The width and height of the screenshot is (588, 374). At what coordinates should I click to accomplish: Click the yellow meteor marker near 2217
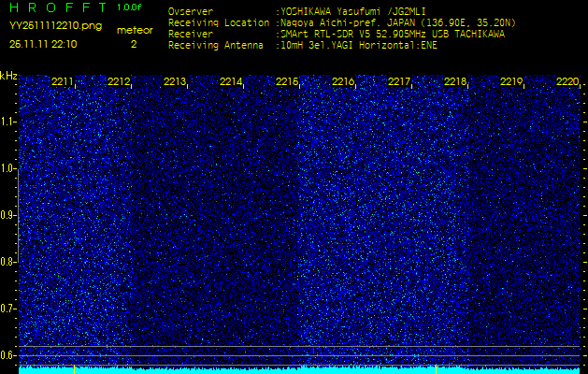tap(436, 369)
